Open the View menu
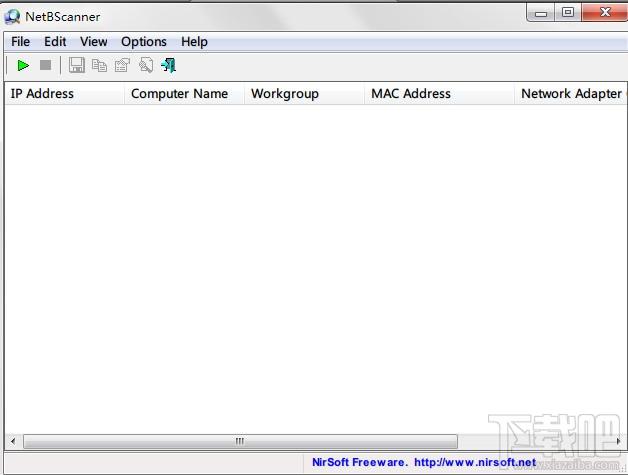The height and width of the screenshot is (475, 628). (x=93, y=42)
